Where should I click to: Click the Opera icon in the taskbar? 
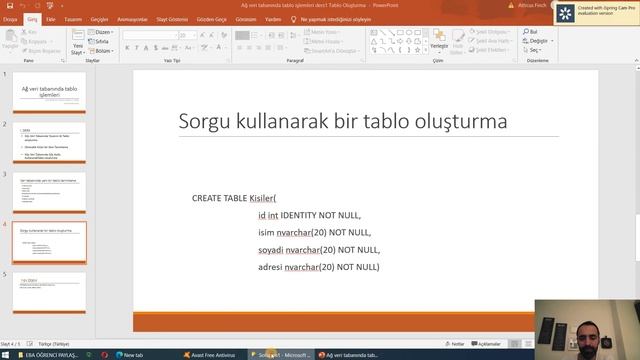(x=104, y=355)
